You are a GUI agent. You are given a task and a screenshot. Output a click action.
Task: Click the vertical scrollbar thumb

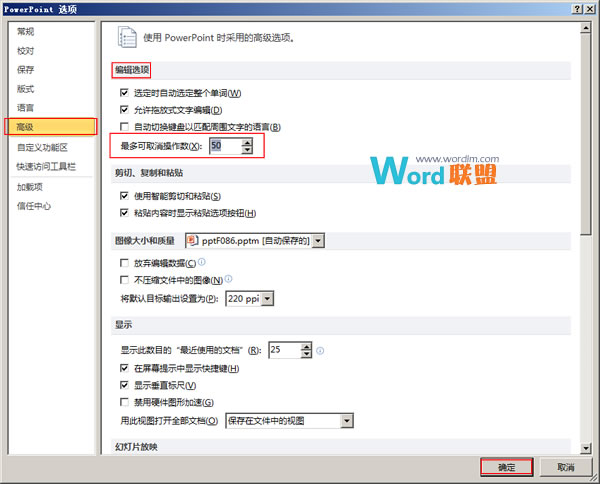(586, 134)
